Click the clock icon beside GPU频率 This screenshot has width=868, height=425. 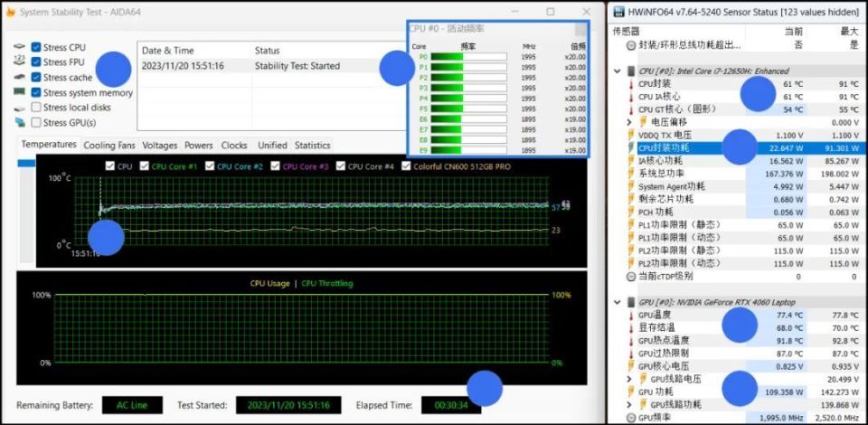click(x=630, y=418)
